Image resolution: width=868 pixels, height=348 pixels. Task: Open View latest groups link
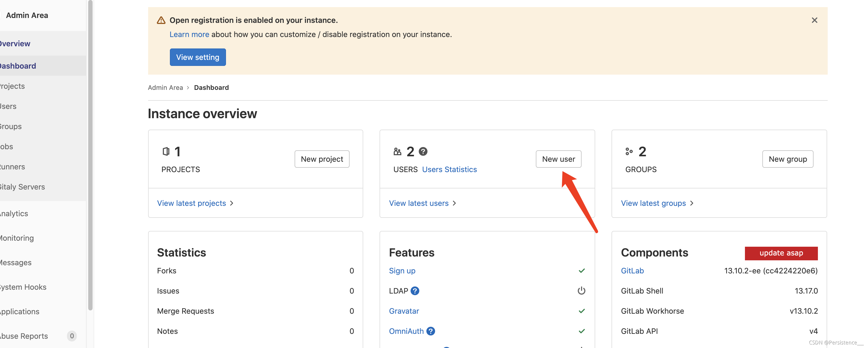click(653, 203)
